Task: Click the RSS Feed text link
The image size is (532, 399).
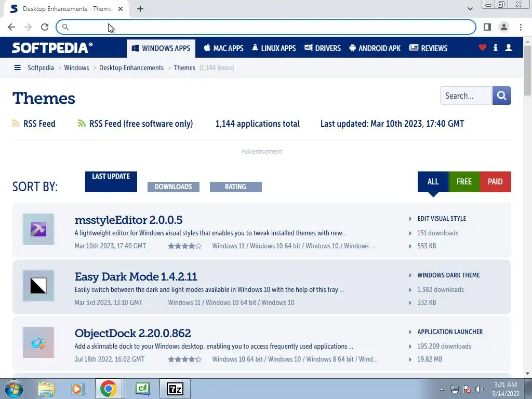Action: pyautogui.click(x=39, y=124)
